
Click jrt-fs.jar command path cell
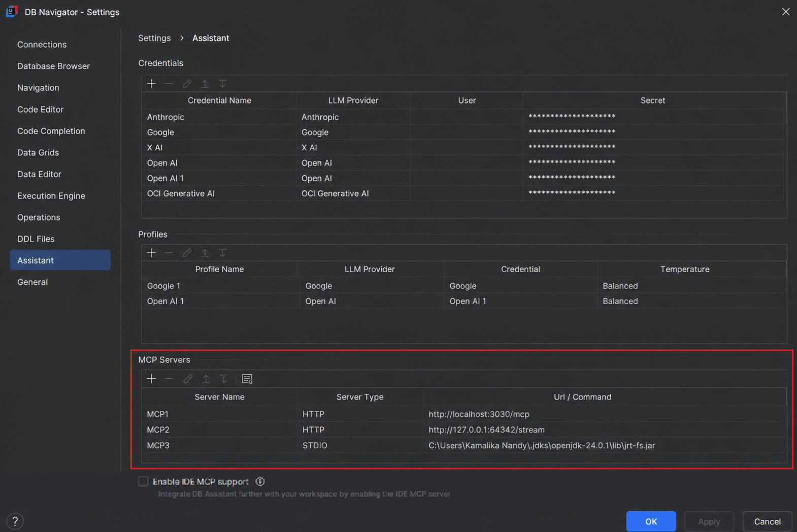(604, 446)
